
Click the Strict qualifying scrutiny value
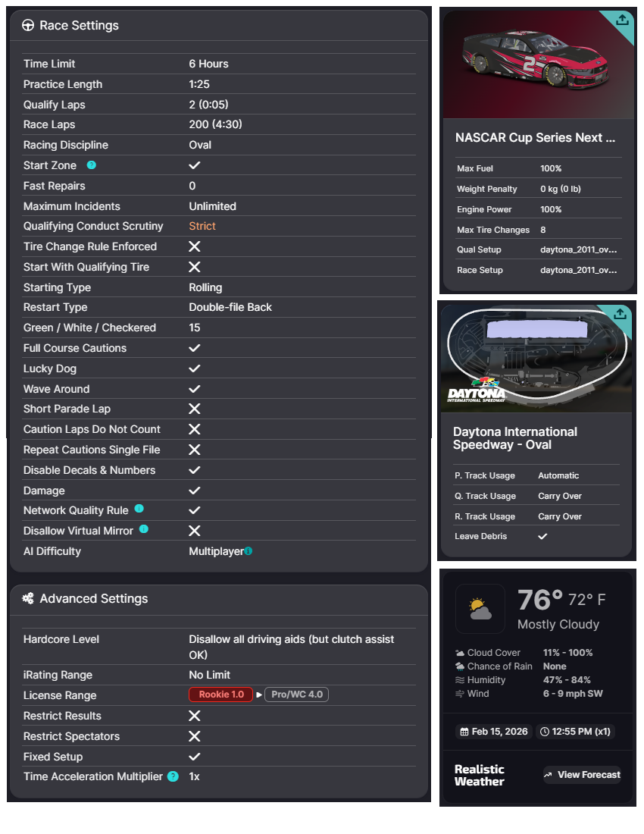point(202,226)
